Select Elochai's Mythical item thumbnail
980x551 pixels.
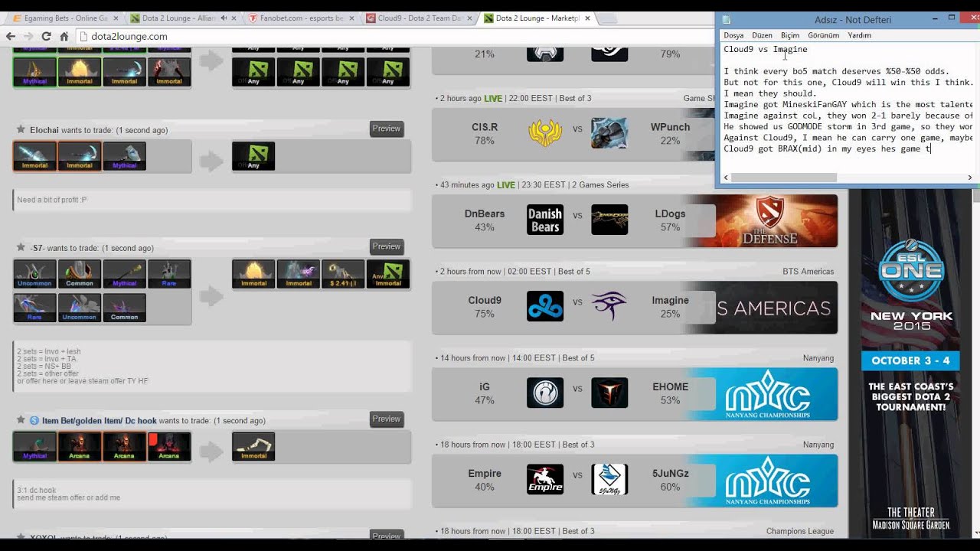click(x=124, y=156)
